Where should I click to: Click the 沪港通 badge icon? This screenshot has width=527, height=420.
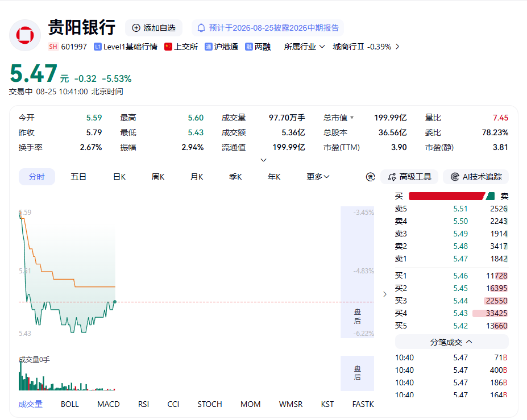tap(209, 47)
